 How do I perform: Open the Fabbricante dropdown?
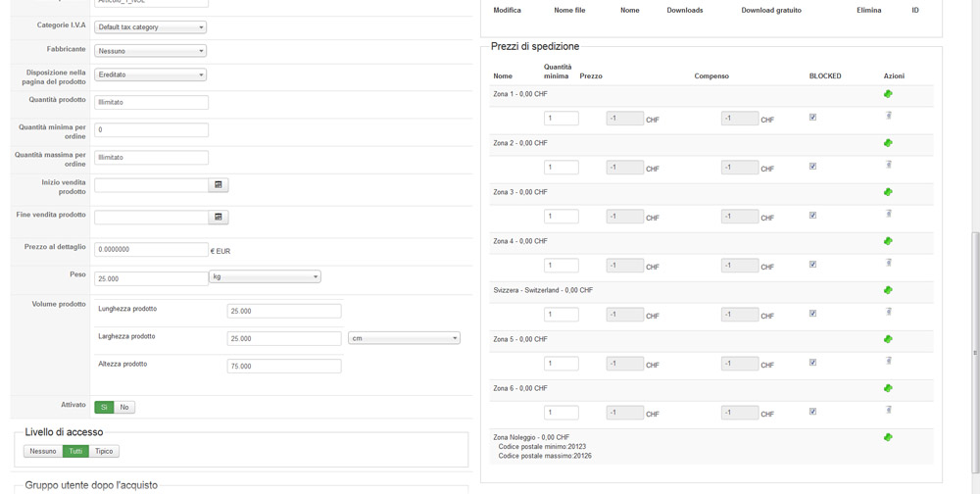coord(150,51)
